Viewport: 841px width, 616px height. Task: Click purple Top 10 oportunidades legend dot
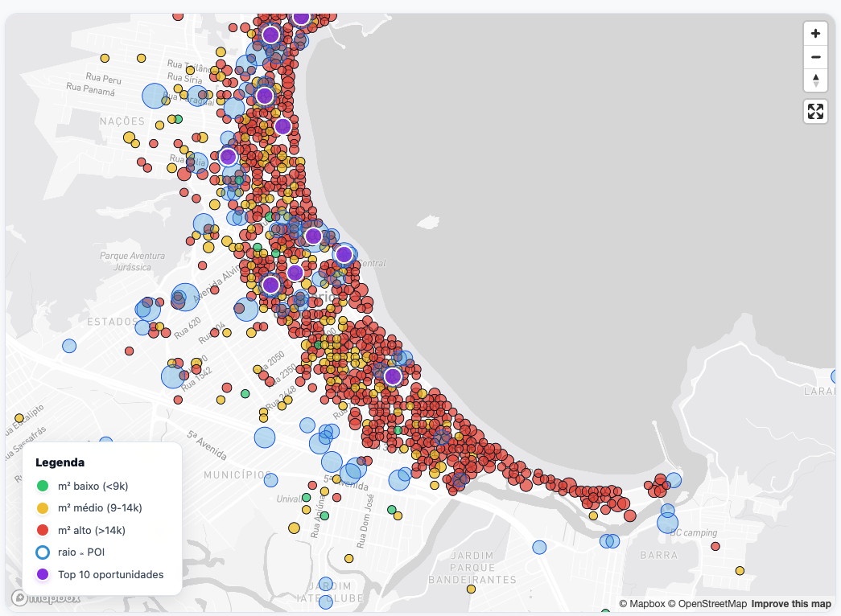(x=43, y=575)
